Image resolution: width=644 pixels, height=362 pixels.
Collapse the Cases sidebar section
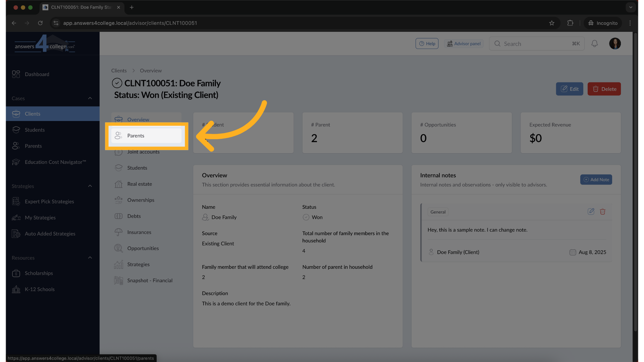pyautogui.click(x=90, y=98)
